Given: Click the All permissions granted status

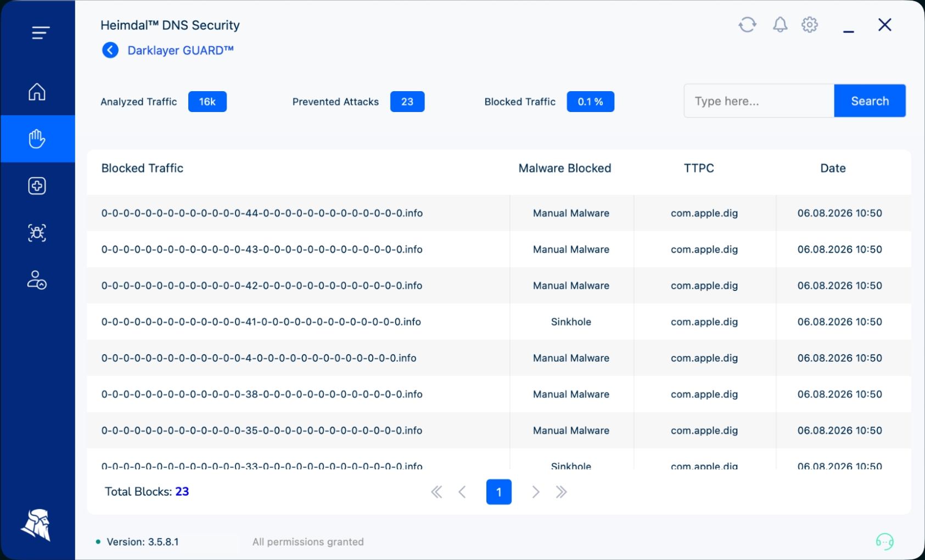Looking at the screenshot, I should [308, 542].
